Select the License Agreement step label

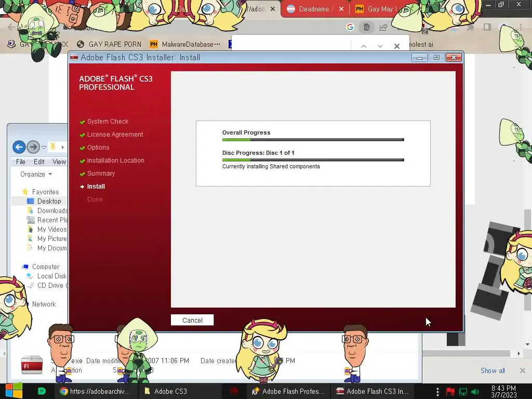[115, 135]
